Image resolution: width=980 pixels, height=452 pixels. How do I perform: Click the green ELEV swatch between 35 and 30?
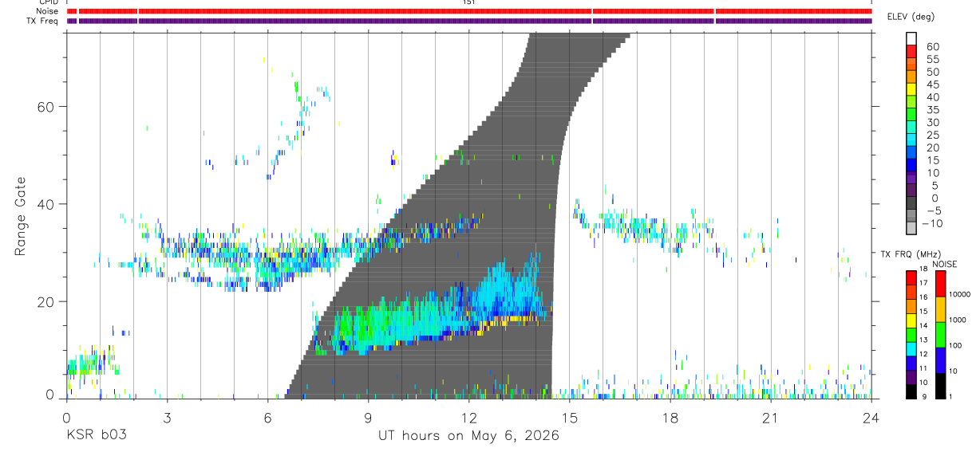point(911,116)
